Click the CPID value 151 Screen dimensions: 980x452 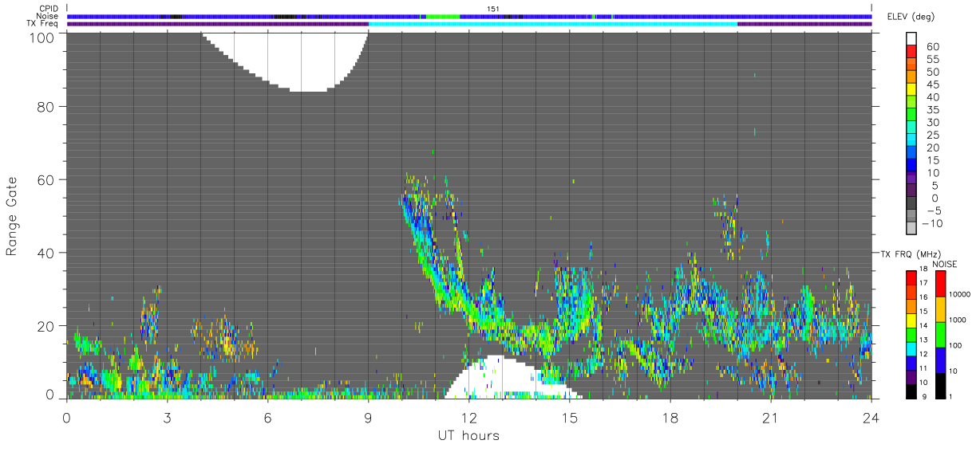(494, 9)
